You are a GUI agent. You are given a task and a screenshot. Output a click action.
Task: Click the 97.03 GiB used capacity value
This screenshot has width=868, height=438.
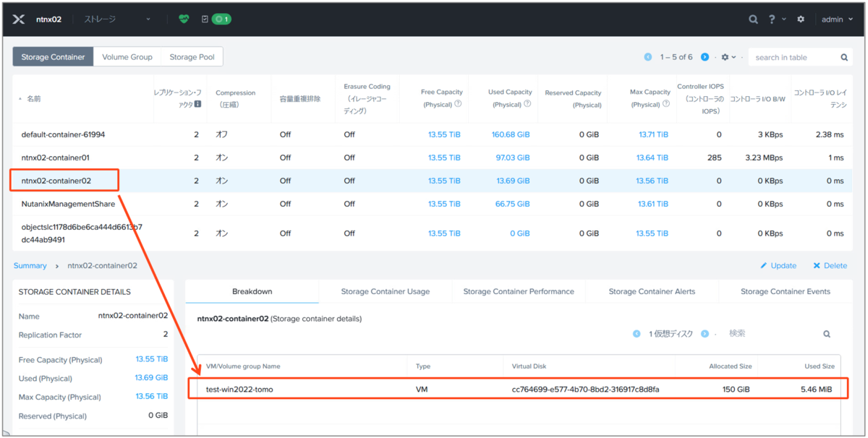pos(513,158)
